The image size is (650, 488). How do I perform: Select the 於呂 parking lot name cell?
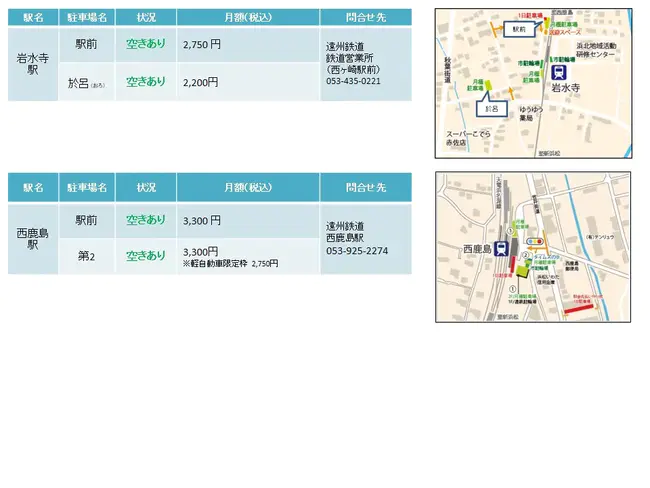point(86,82)
